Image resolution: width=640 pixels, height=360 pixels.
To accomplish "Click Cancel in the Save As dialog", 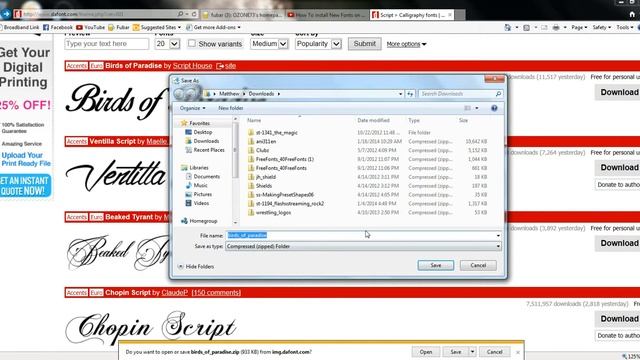I will click(x=478, y=265).
